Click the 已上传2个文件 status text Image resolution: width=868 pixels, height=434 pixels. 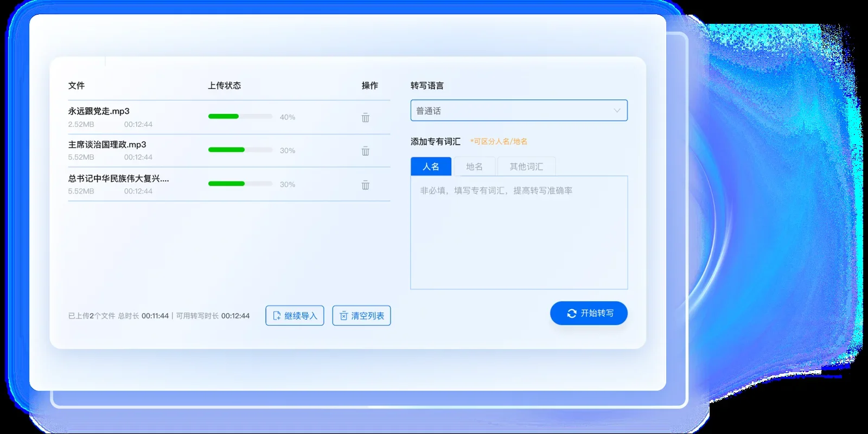pyautogui.click(x=92, y=316)
